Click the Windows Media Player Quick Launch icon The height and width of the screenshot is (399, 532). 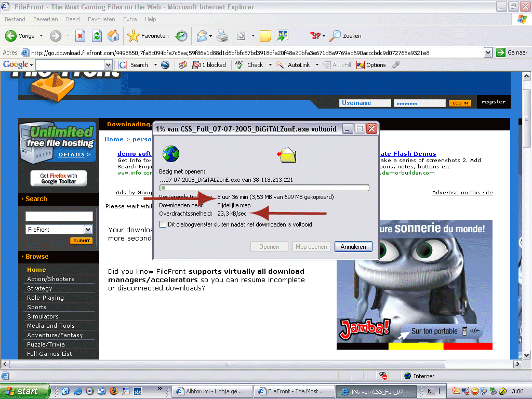pos(89,391)
